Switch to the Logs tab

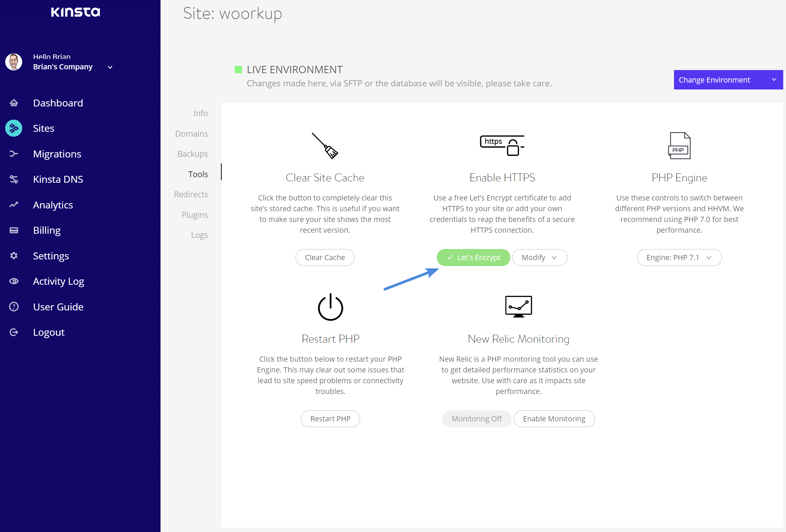pyautogui.click(x=199, y=235)
